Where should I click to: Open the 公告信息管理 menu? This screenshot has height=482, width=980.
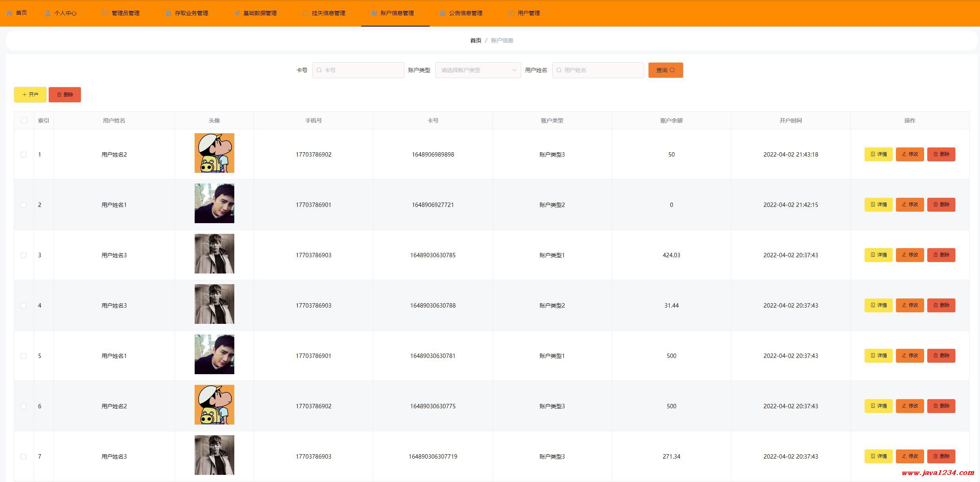pyautogui.click(x=465, y=13)
